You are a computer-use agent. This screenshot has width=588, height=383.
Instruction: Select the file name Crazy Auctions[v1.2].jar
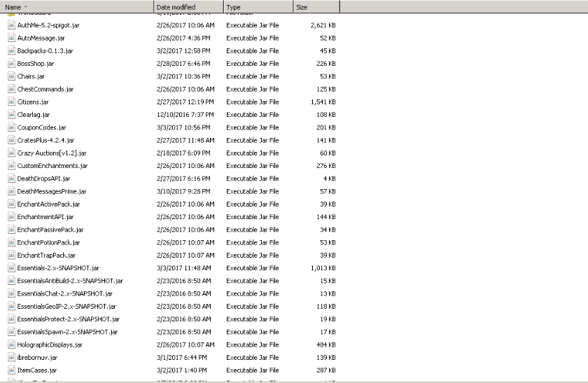tap(52, 153)
